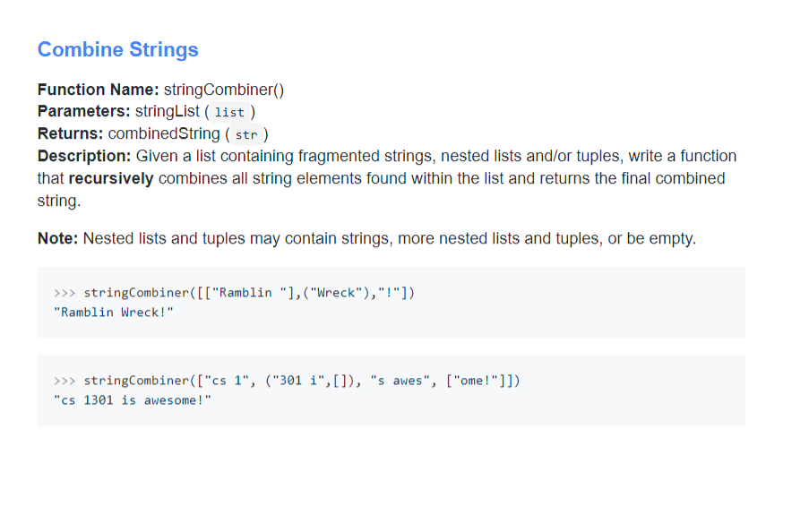Select stringCombiner() text beside Function Name
Image resolution: width=792 pixels, height=532 pixels.
(x=224, y=90)
